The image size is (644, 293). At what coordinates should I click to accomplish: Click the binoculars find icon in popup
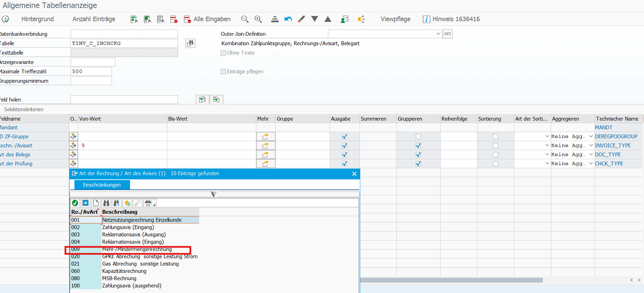[106, 203]
